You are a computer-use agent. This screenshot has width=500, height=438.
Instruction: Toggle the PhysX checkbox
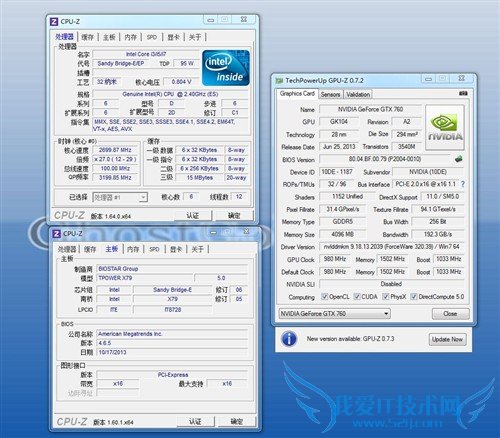click(386, 296)
